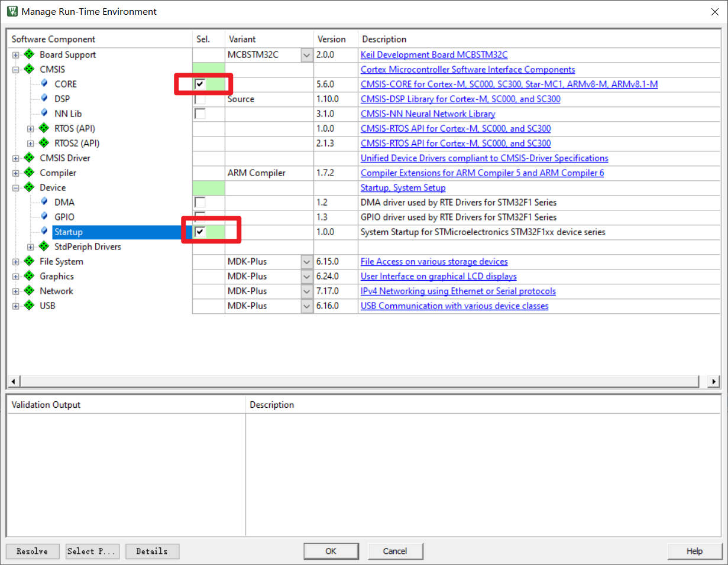The image size is (728, 565).
Task: Click the blue gem icon beside CORE
Action: (x=44, y=83)
